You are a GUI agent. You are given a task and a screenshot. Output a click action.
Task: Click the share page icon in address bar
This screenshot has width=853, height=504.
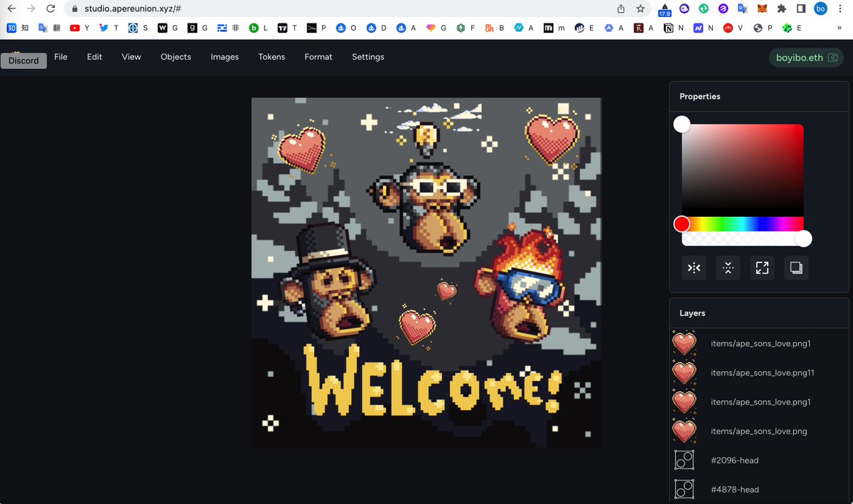(621, 9)
